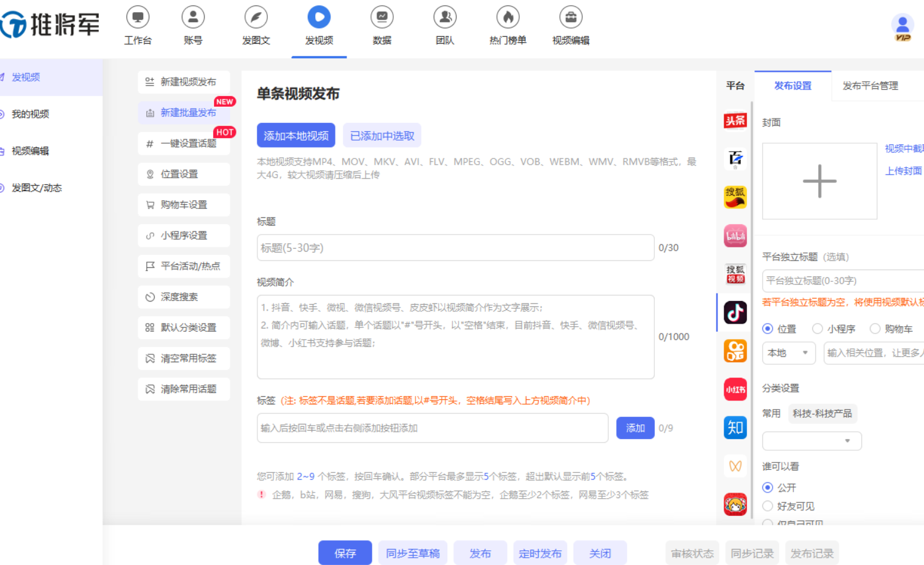Click the 定时发布 button
The height and width of the screenshot is (565, 924).
point(540,553)
